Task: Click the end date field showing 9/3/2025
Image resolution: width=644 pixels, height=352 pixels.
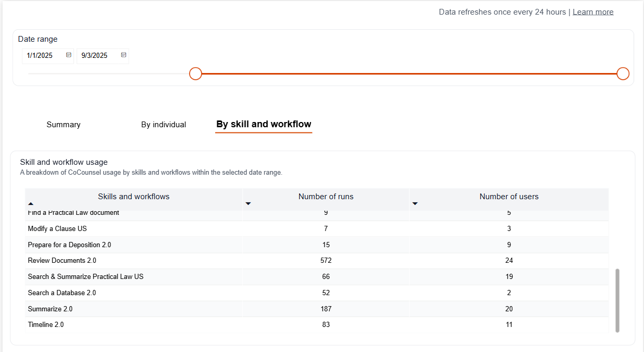Action: coord(96,56)
